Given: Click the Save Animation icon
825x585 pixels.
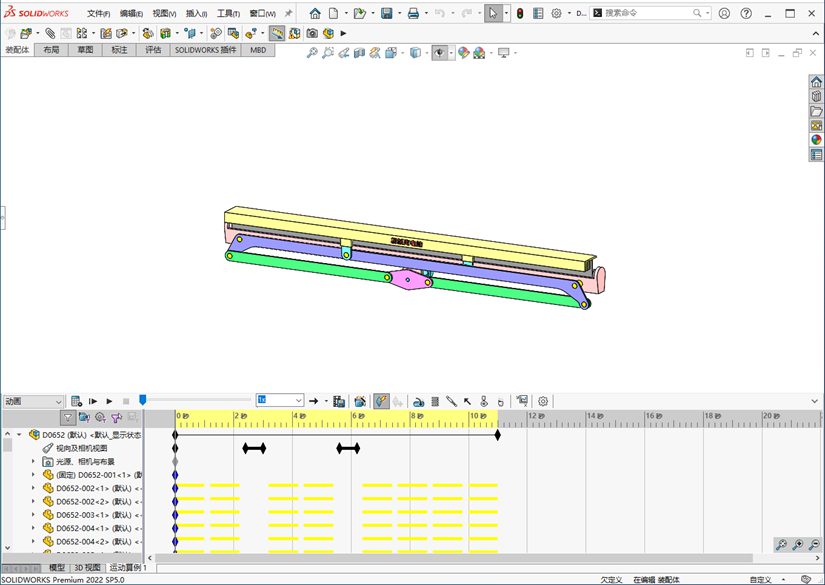Looking at the screenshot, I should pos(339,401).
